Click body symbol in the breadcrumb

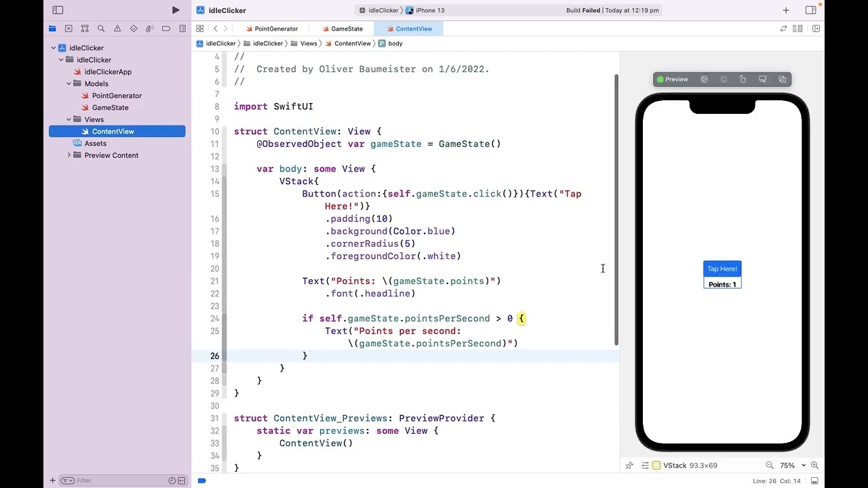391,43
